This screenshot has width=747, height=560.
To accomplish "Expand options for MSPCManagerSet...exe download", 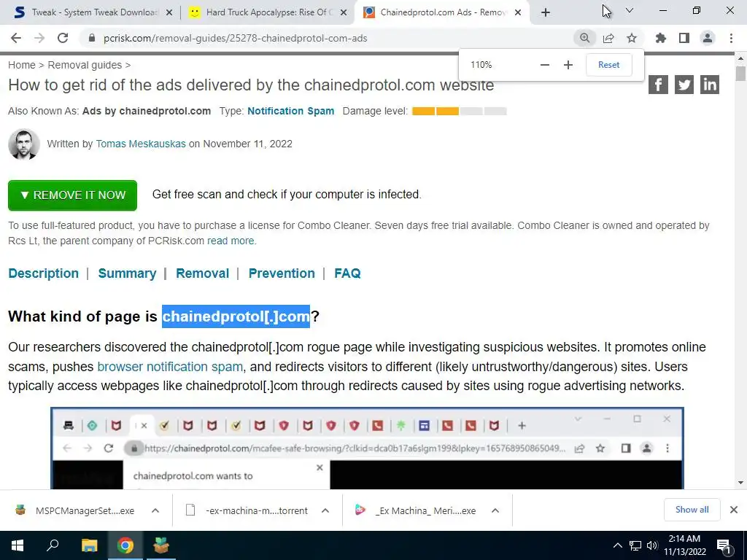I will 155,510.
